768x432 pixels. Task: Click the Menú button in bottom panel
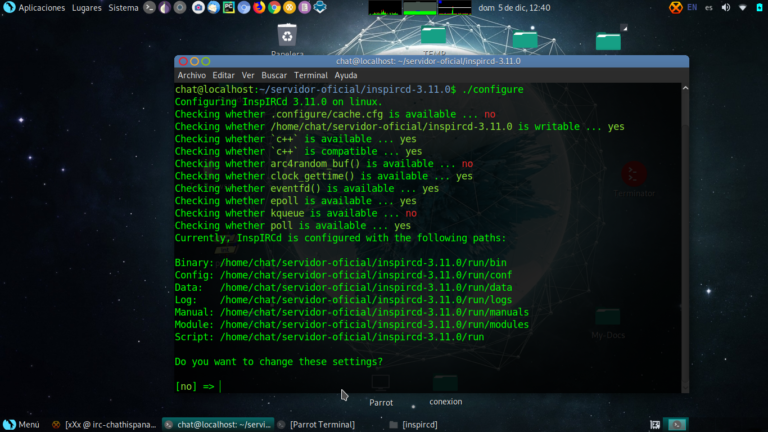(x=22, y=424)
